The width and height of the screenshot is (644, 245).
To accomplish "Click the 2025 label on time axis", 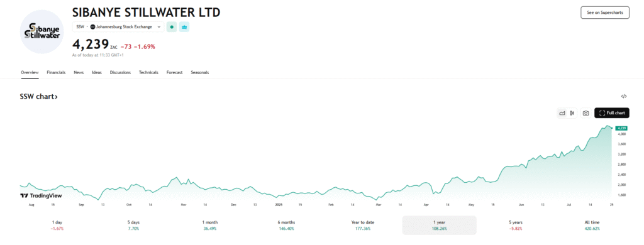I will click(279, 204).
